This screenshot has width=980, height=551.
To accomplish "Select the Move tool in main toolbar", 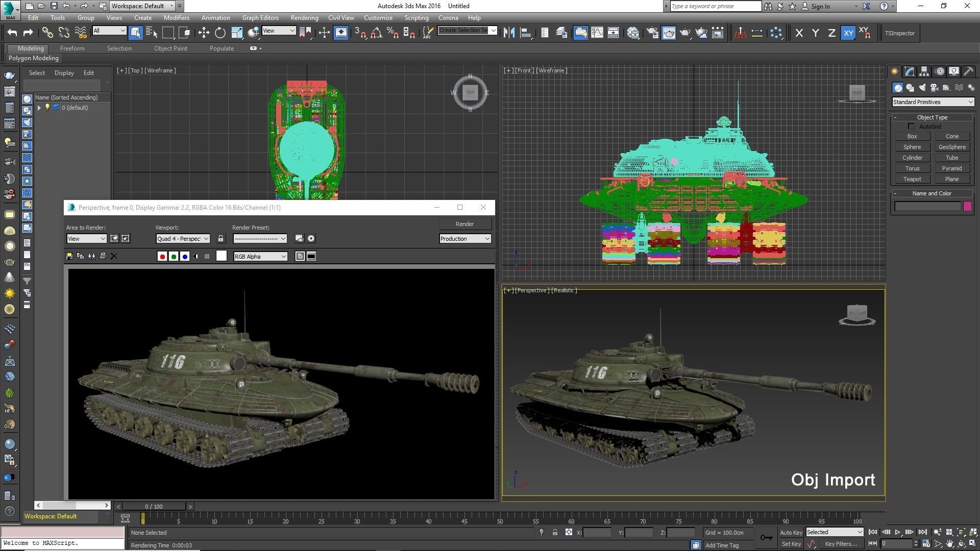I will [x=204, y=33].
